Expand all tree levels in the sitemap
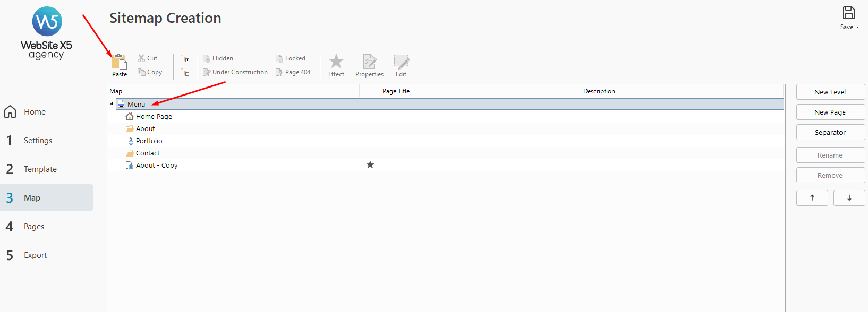868x312 pixels. [x=185, y=58]
